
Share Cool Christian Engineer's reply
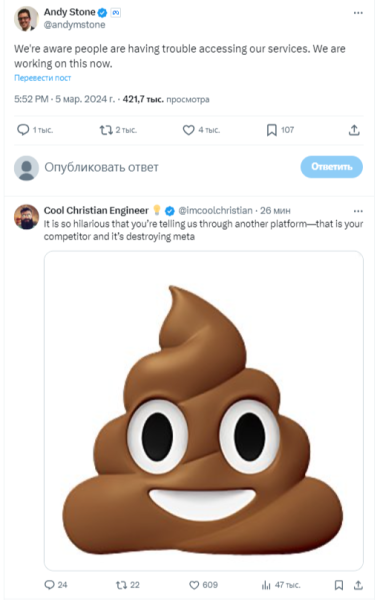pos(358,585)
